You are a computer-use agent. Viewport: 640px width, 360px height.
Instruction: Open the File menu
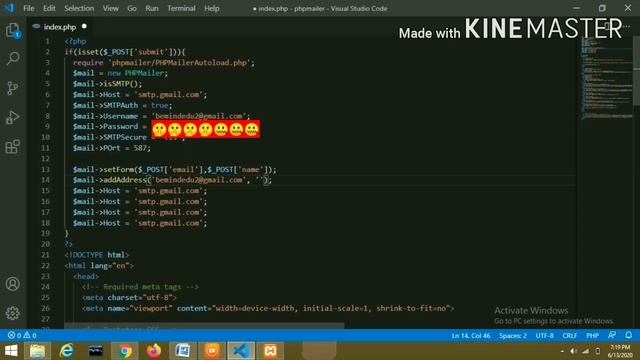coord(29,8)
